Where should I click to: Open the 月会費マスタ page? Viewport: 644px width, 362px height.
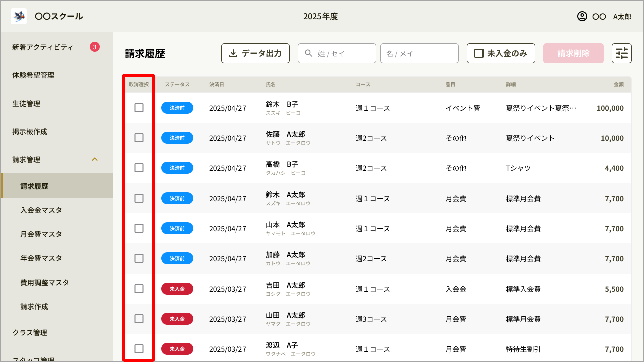point(41,234)
